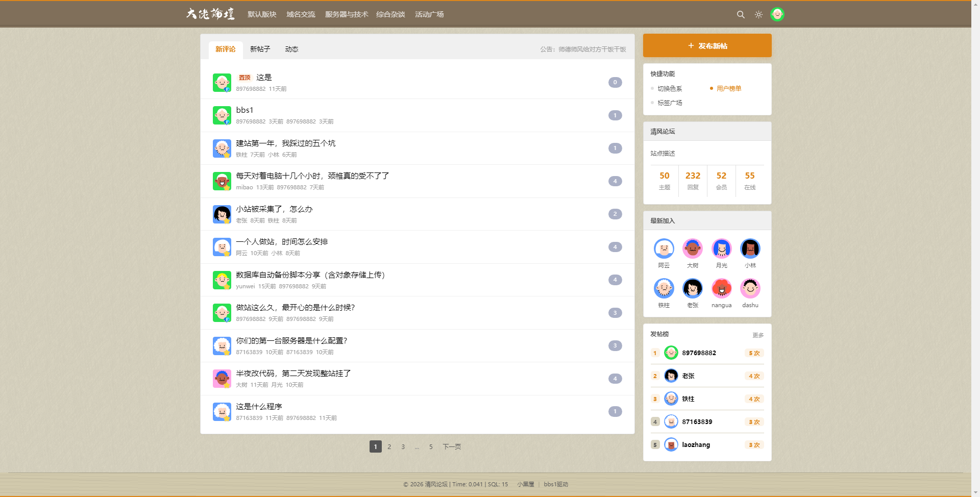The image size is (980, 497).
Task: Open 小林 avatar in 最新加入
Action: (x=750, y=248)
